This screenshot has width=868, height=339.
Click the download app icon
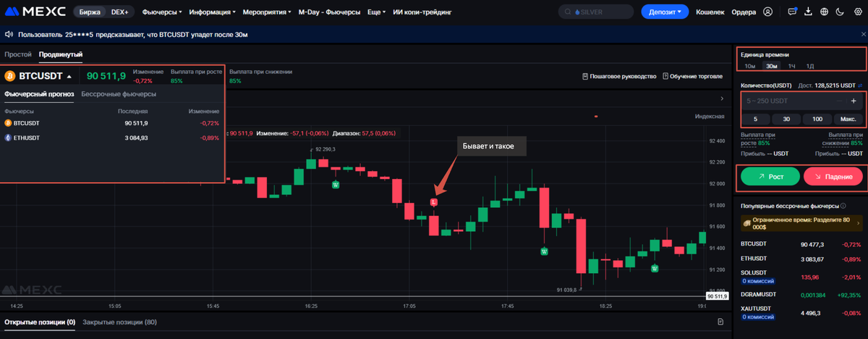808,12
